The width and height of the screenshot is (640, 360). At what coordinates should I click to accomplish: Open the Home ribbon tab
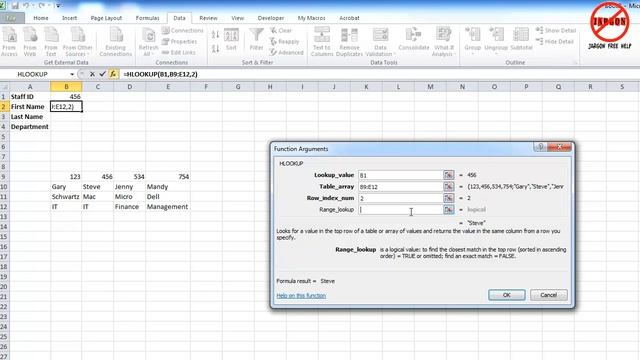pos(41,18)
